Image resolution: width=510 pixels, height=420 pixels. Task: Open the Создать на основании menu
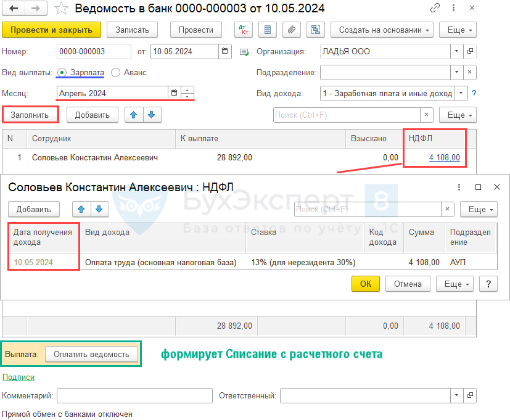(382, 30)
